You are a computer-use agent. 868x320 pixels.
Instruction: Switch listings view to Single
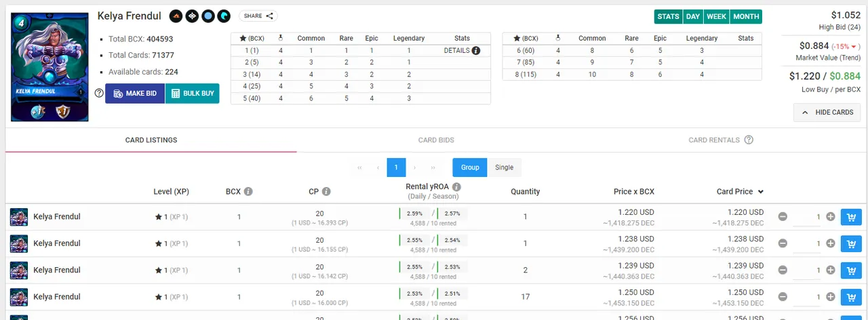(505, 167)
